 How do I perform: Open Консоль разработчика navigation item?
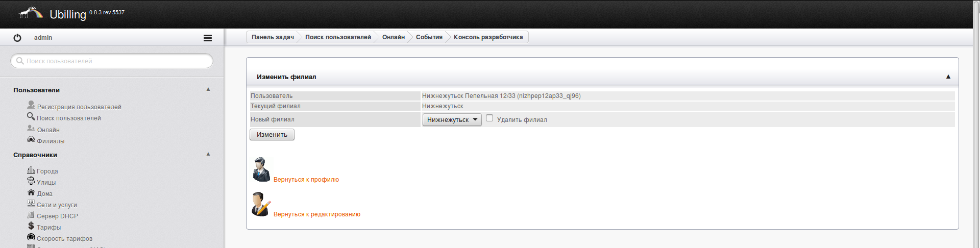point(488,37)
